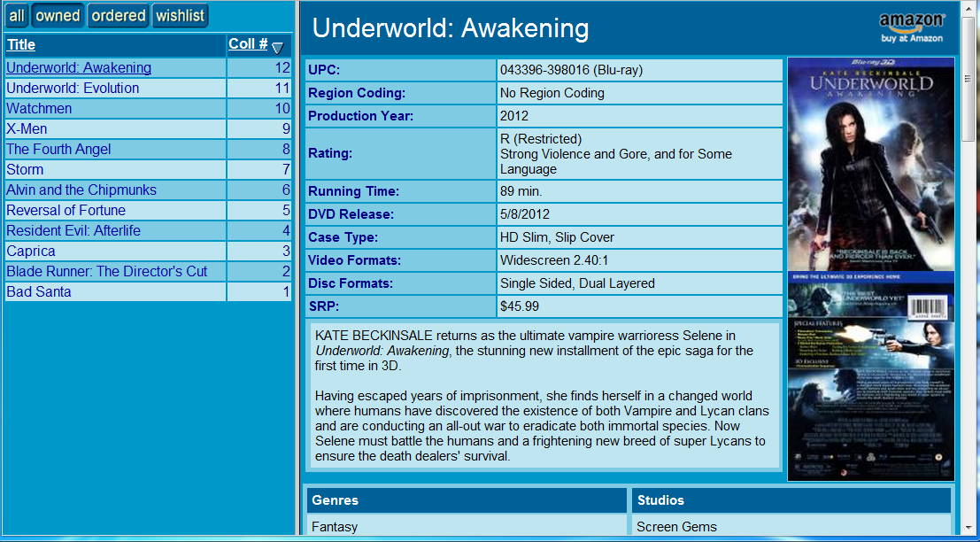980x542 pixels.
Task: Click collection number 1 beside Bad Santa
Action: tap(286, 292)
